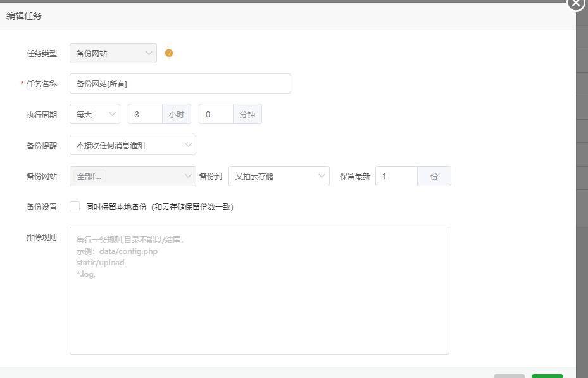Click the minute field showing 0
The width and height of the screenshot is (588, 378).
(216, 114)
